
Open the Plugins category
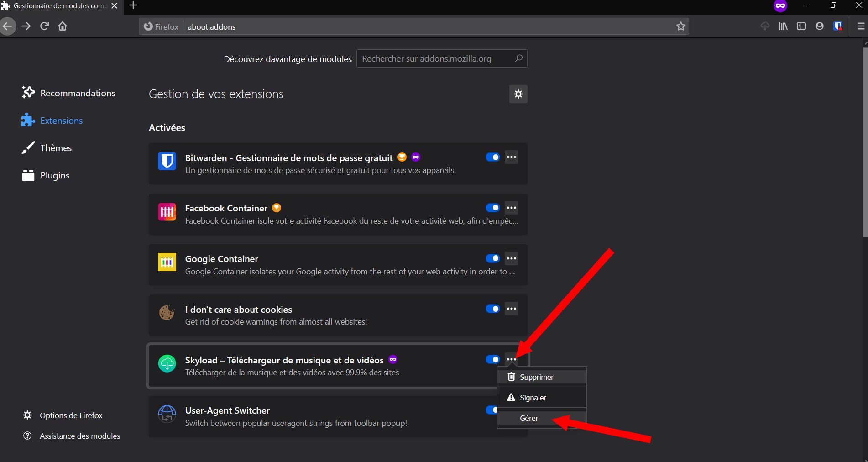pyautogui.click(x=46, y=175)
